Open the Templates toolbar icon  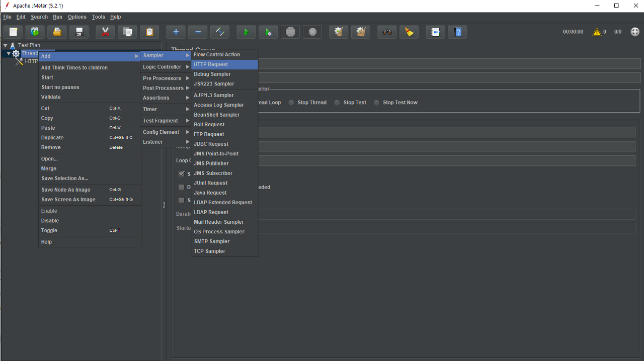[x=35, y=32]
